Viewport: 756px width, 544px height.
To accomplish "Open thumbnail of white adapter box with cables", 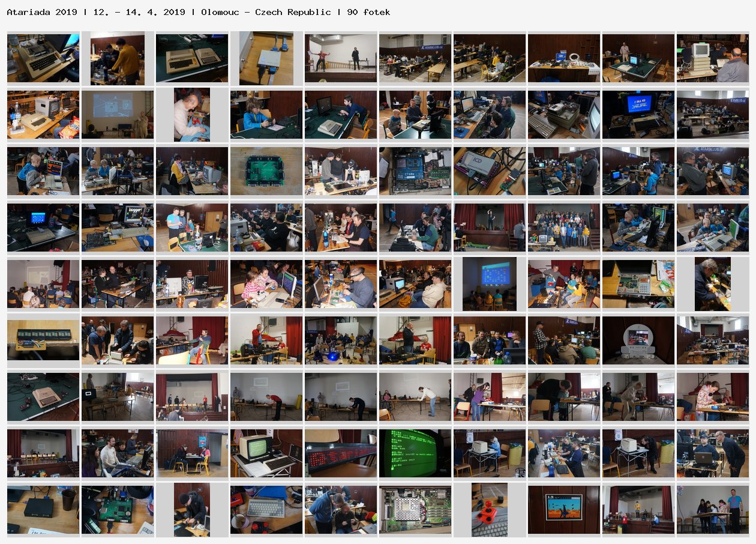I will (x=266, y=58).
